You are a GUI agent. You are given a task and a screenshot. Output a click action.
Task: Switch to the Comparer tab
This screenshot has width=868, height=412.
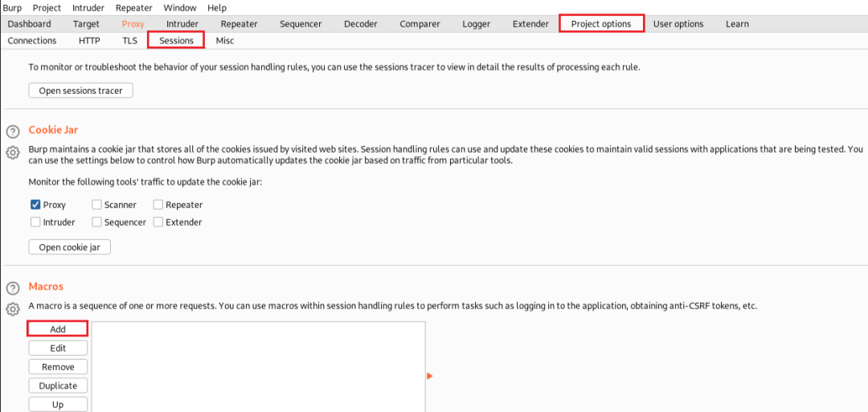[x=420, y=24]
